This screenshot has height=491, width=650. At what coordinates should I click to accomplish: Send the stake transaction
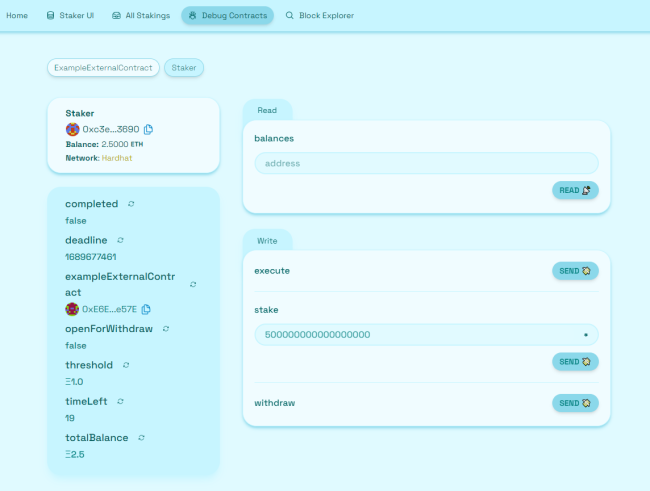(575, 362)
